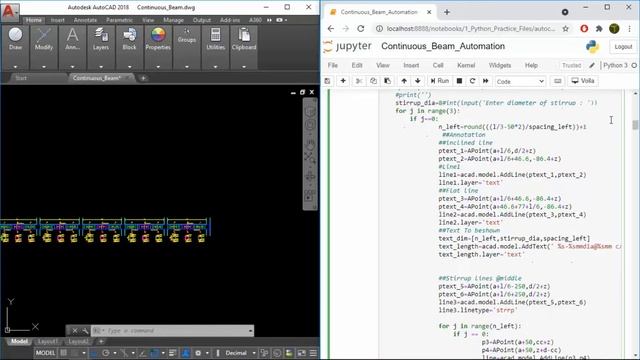The height and width of the screenshot is (360, 640).
Task: Open the browser extensions puzzle icon
Action: 599,29
